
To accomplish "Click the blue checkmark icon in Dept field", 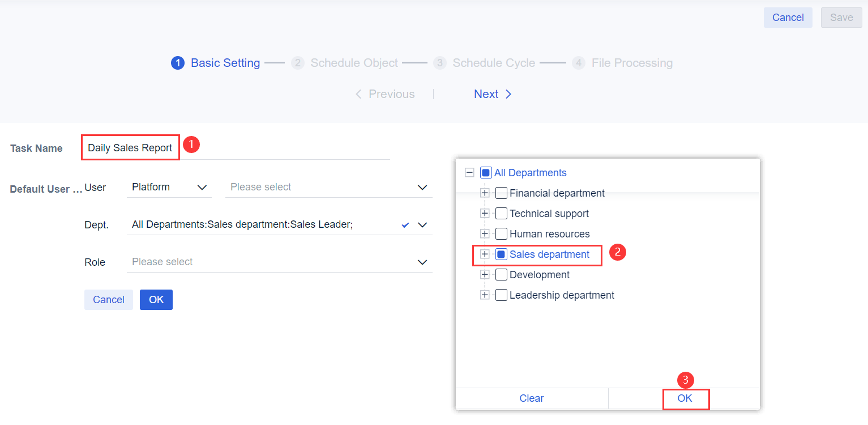I will pos(405,224).
